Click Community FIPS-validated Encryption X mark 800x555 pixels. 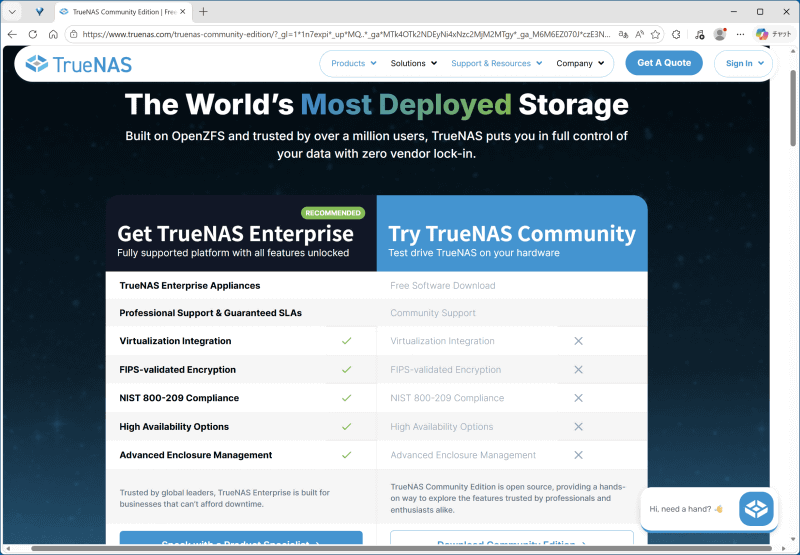pyautogui.click(x=578, y=369)
